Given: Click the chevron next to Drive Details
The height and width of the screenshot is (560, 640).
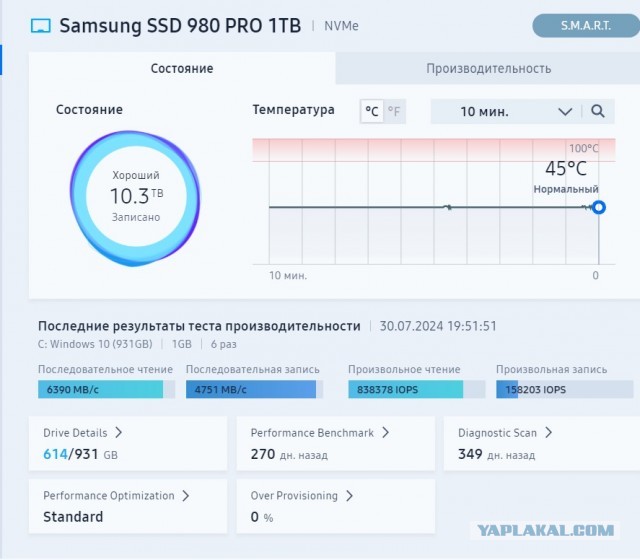Looking at the screenshot, I should 118,432.
